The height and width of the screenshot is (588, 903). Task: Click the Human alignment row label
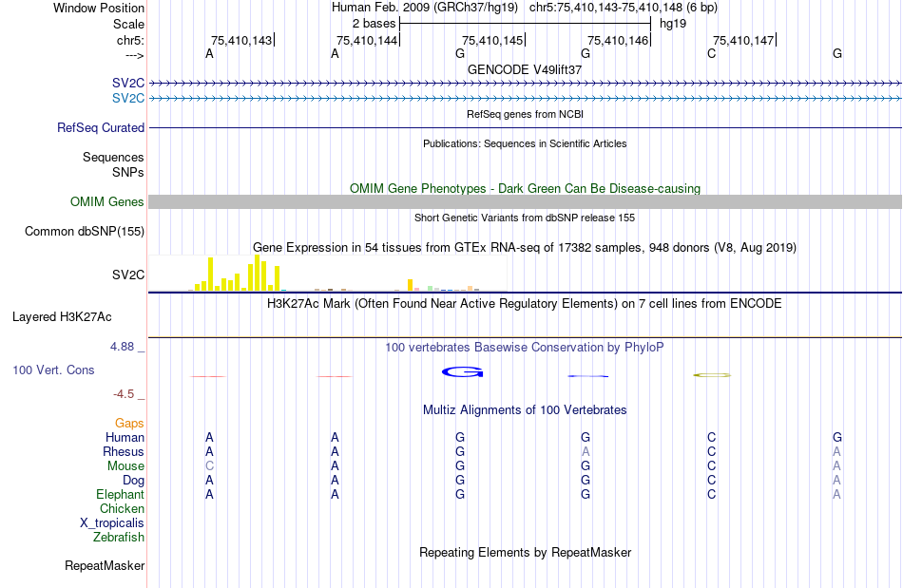point(125,437)
